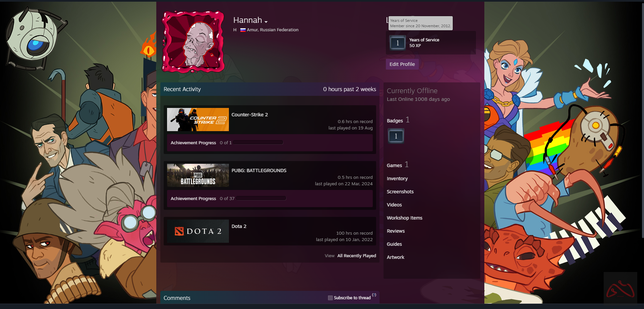The image size is (644, 309).
Task: Click the subscribe help question mark icon
Action: tap(374, 295)
